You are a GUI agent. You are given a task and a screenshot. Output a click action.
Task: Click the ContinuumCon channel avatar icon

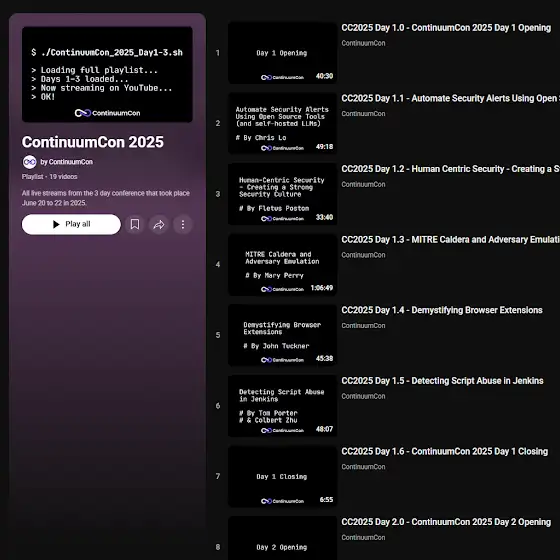point(30,162)
